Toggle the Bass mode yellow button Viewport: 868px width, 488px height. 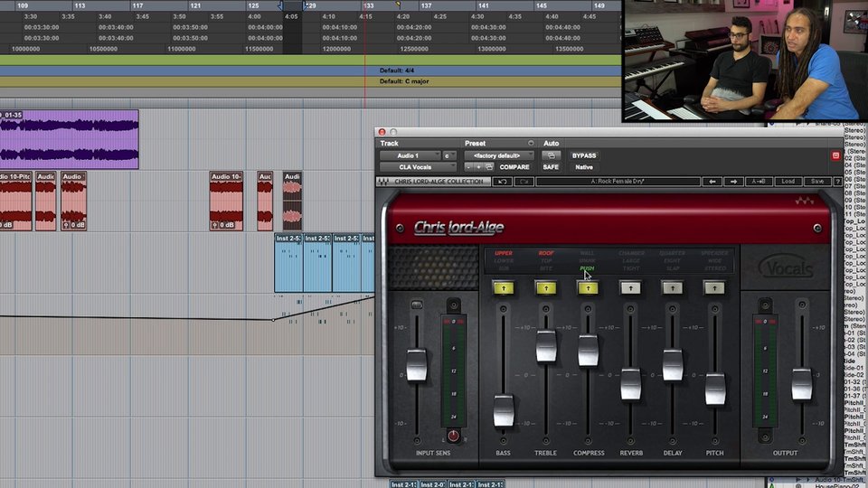pos(504,287)
